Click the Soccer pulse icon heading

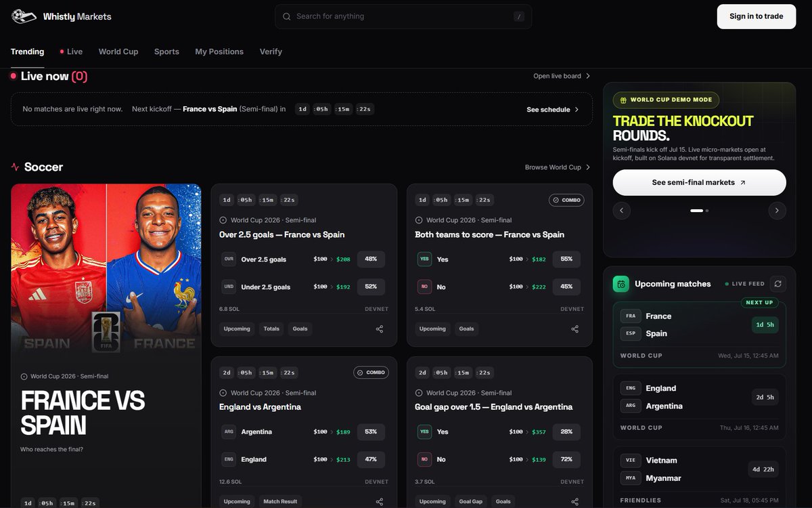tap(15, 167)
